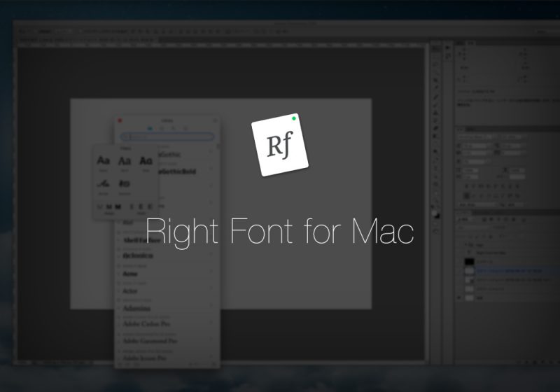Close the RightFont panel with red button
The image size is (560, 392).
click(x=120, y=120)
